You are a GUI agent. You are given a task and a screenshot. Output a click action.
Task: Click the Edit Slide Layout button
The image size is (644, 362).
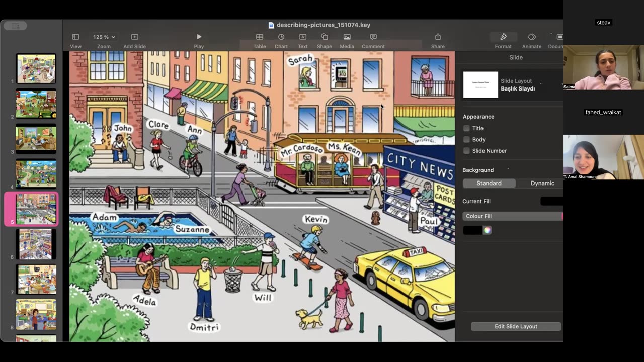pos(516,326)
